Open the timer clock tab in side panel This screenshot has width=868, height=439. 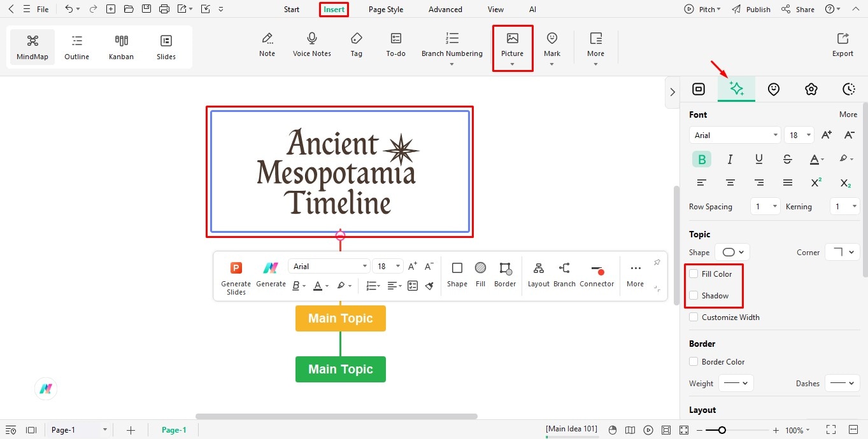coord(848,89)
